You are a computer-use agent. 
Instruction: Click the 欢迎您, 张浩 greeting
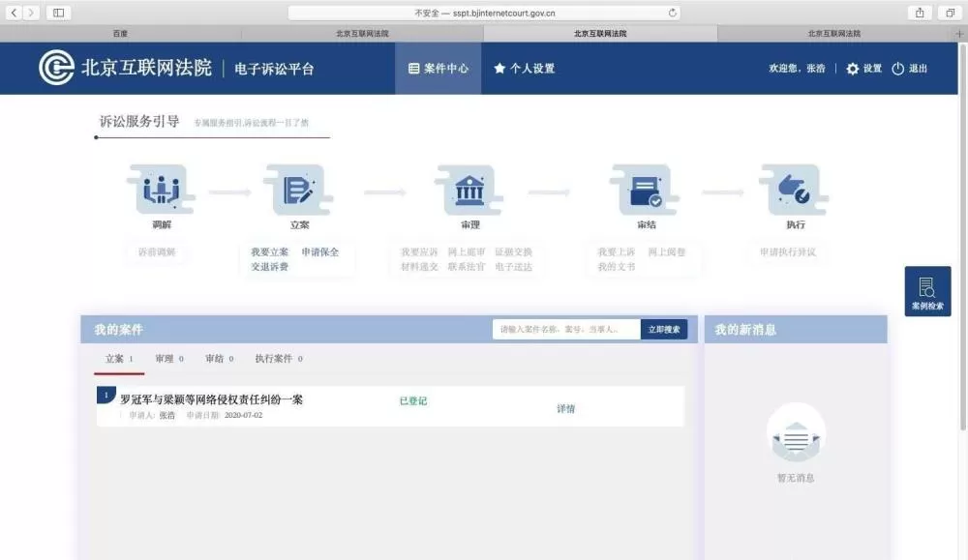(797, 69)
